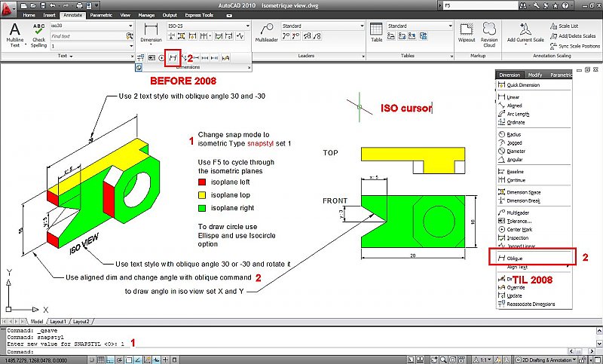Click the Inspection dimension icon in ribbon row
The width and height of the screenshot is (603, 364).
(219, 36)
